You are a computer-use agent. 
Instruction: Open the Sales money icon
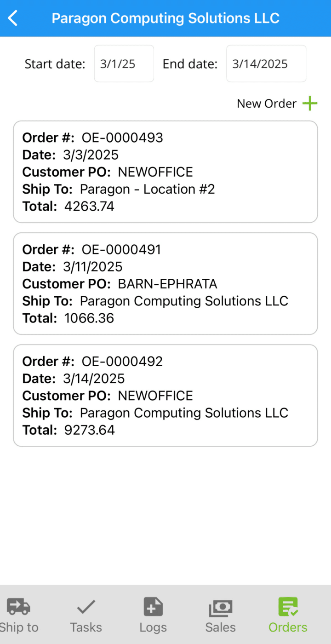221,608
